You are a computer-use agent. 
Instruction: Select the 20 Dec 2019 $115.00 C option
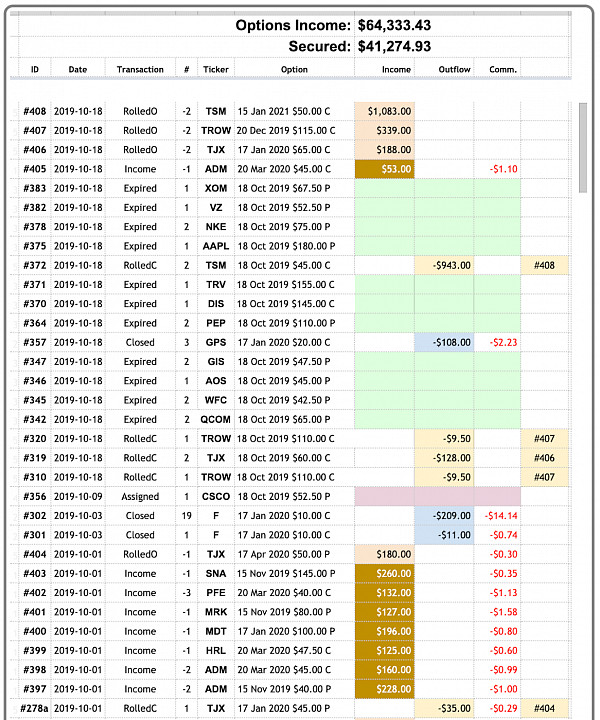click(294, 131)
